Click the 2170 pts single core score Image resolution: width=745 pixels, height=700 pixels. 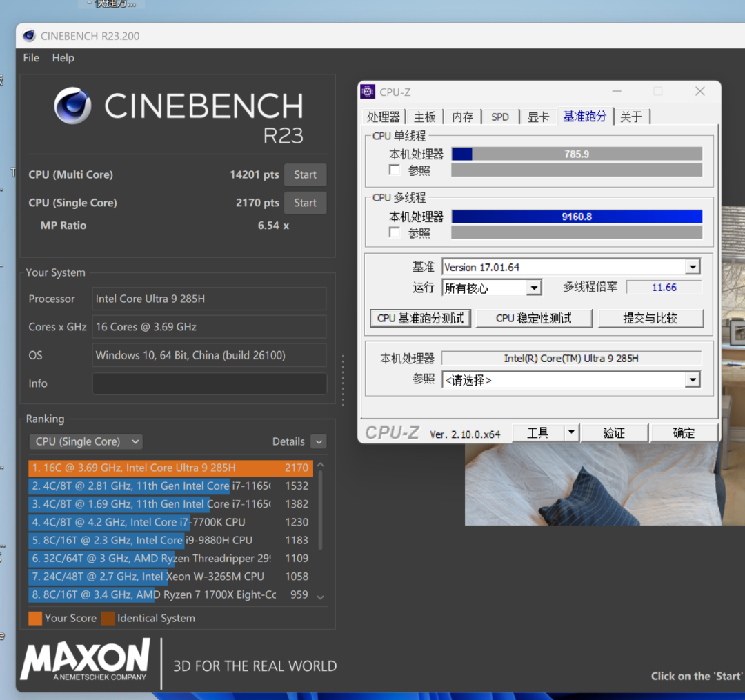pyautogui.click(x=257, y=203)
